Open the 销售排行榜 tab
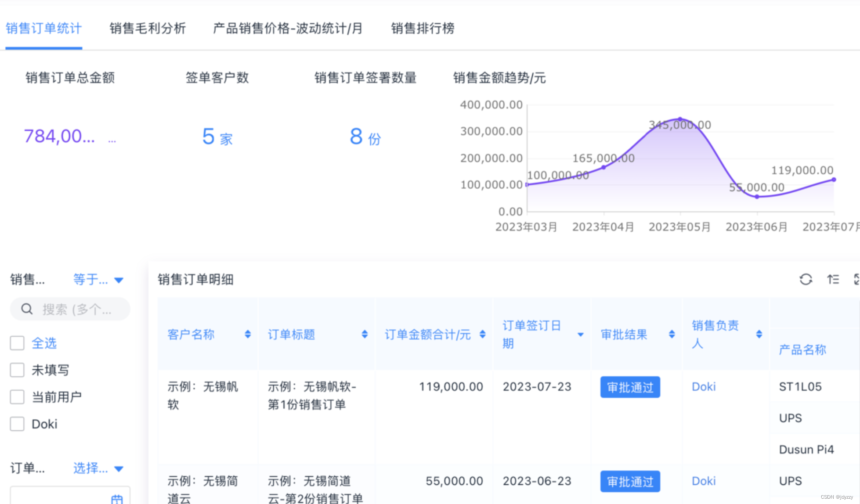Image resolution: width=860 pixels, height=504 pixels. (x=423, y=29)
